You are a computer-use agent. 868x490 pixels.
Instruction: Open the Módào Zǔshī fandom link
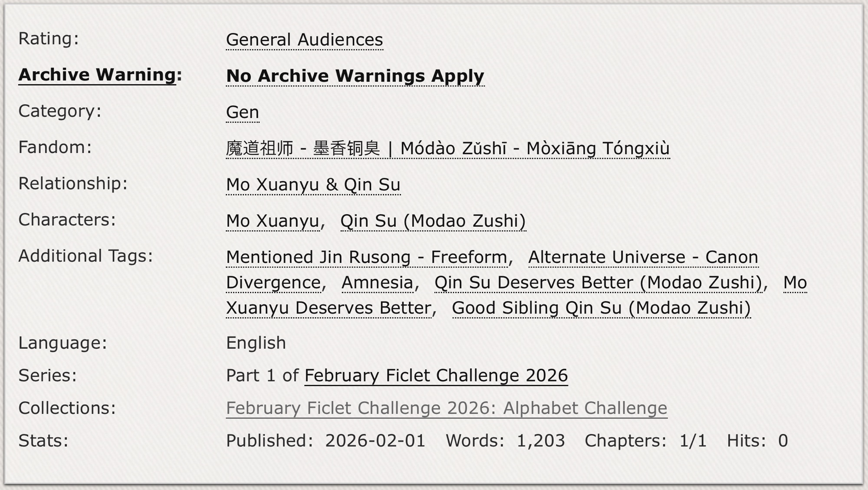point(447,149)
